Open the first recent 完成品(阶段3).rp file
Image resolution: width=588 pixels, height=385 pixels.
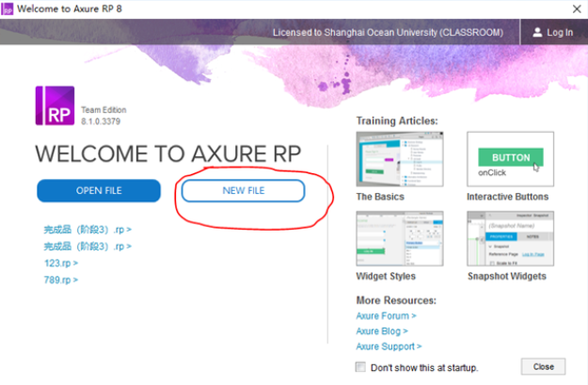tap(87, 230)
